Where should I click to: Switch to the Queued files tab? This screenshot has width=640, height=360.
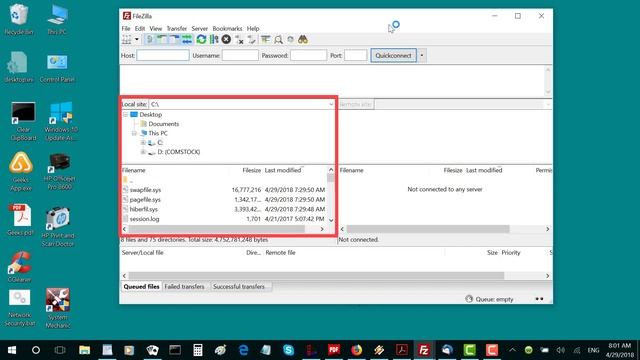coord(141,287)
